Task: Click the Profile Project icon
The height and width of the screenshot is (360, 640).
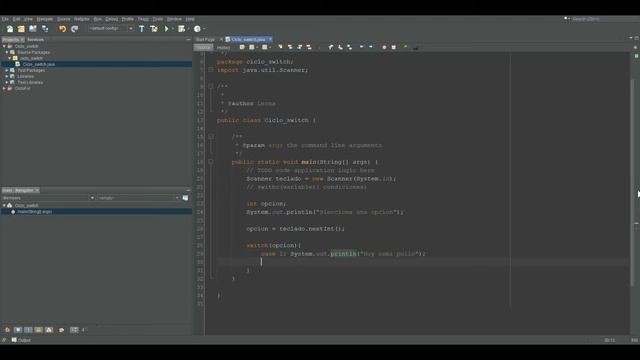Action: [x=197, y=29]
